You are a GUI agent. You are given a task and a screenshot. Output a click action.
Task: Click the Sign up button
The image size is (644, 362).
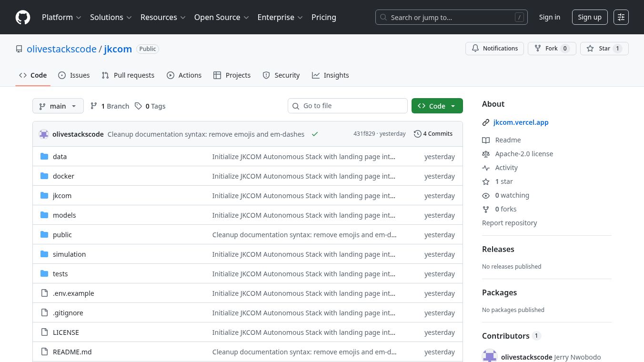pyautogui.click(x=589, y=17)
